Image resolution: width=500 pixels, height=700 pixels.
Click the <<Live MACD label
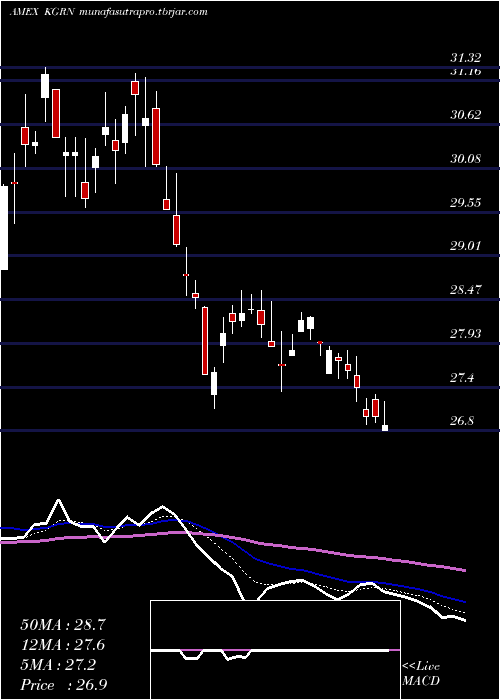tap(421, 674)
